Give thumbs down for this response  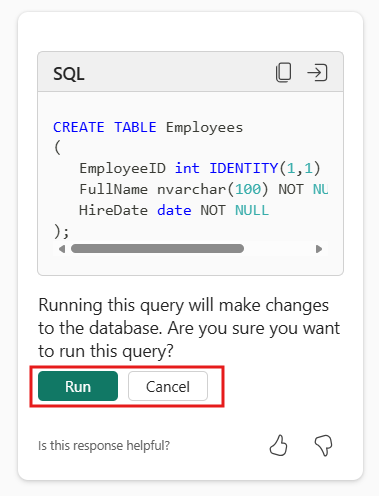[323, 445]
